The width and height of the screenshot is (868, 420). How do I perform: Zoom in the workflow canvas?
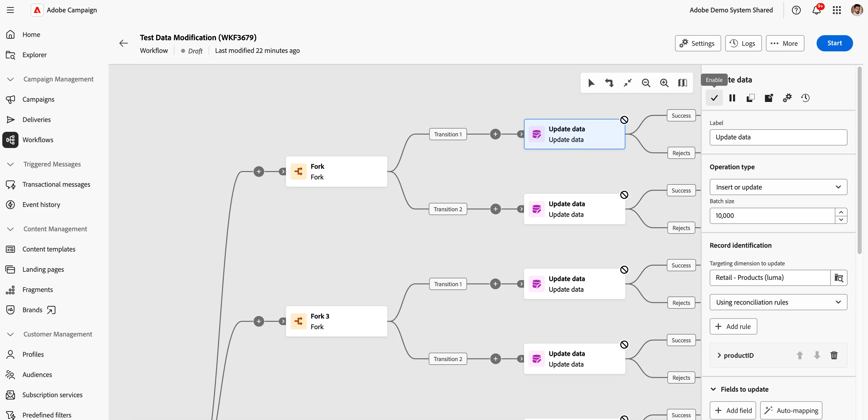click(664, 83)
